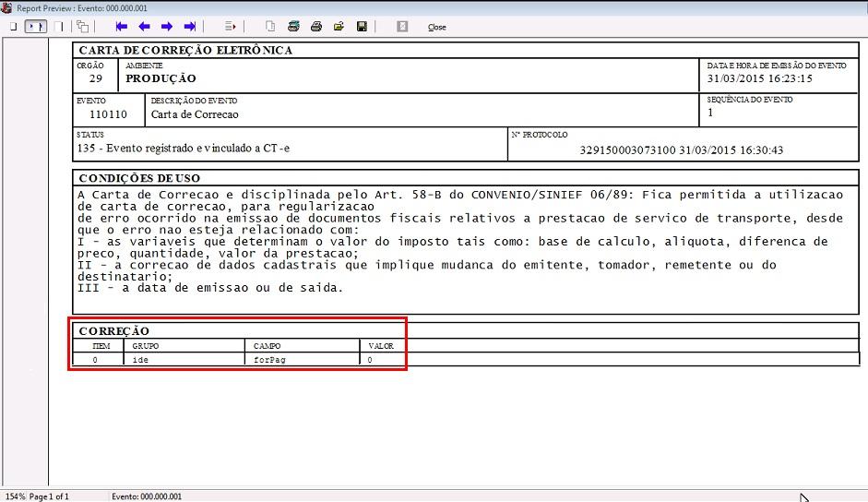Select 100% zoom view icon
The width and height of the screenshot is (868, 502).
pos(59,27)
